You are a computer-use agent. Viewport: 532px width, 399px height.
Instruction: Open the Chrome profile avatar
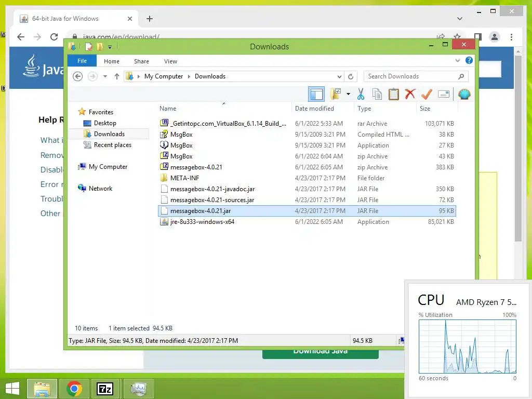[495, 37]
